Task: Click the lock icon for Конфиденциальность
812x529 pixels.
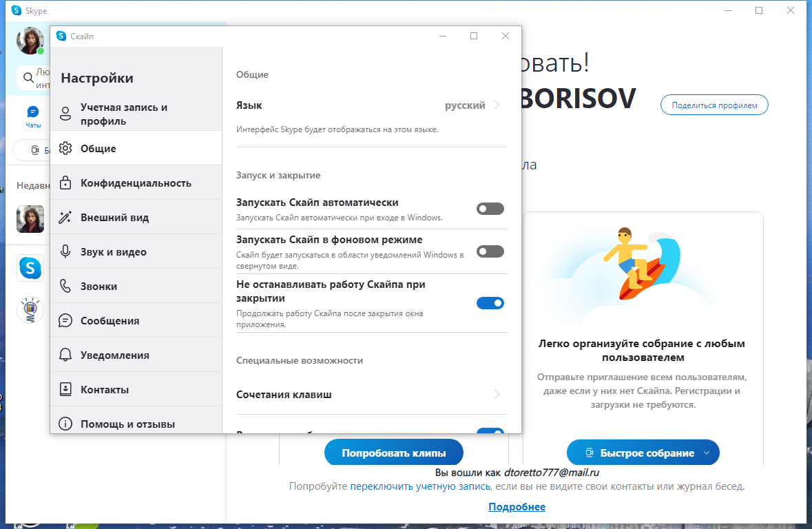Action: (65, 183)
